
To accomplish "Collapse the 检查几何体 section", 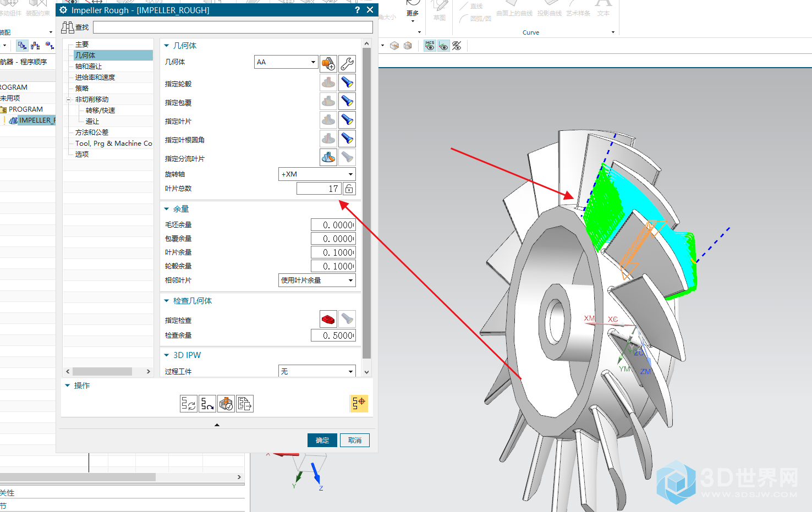I will 167,301.
